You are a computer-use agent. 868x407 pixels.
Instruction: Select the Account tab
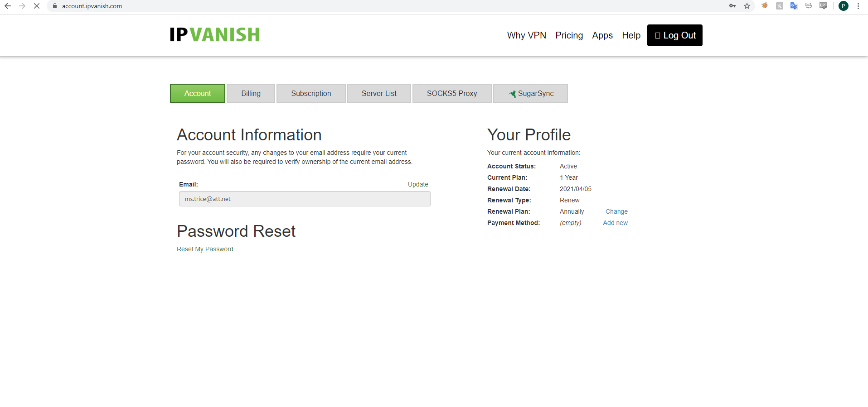coord(198,93)
